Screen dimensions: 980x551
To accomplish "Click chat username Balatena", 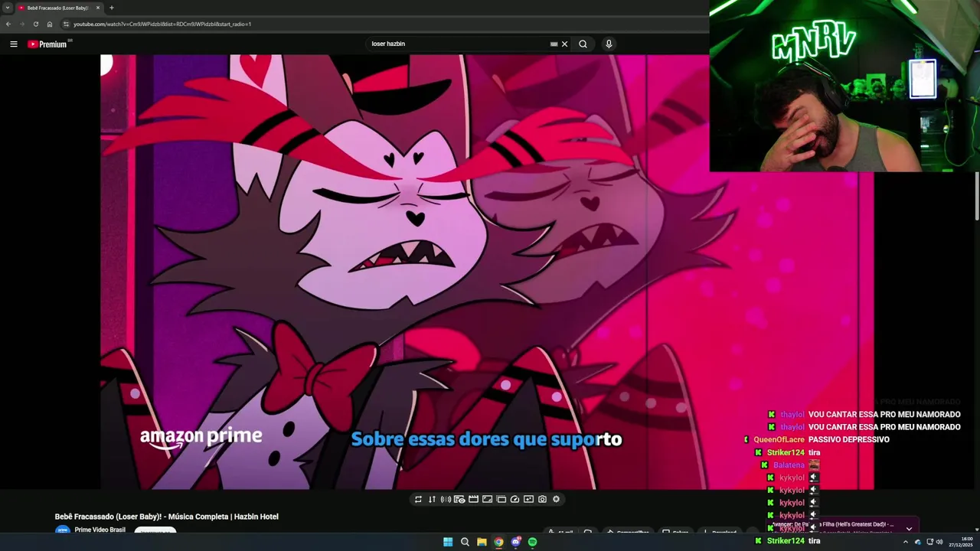I will click(x=789, y=465).
